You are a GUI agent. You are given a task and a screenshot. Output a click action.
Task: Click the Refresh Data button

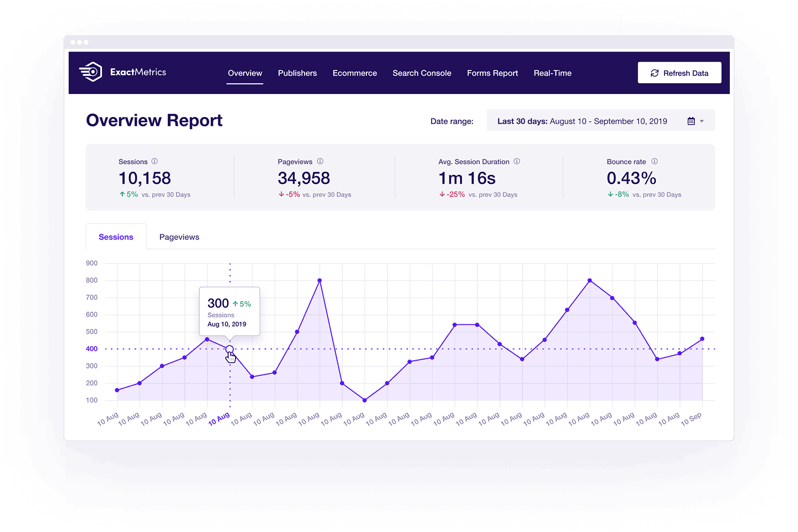click(x=679, y=73)
